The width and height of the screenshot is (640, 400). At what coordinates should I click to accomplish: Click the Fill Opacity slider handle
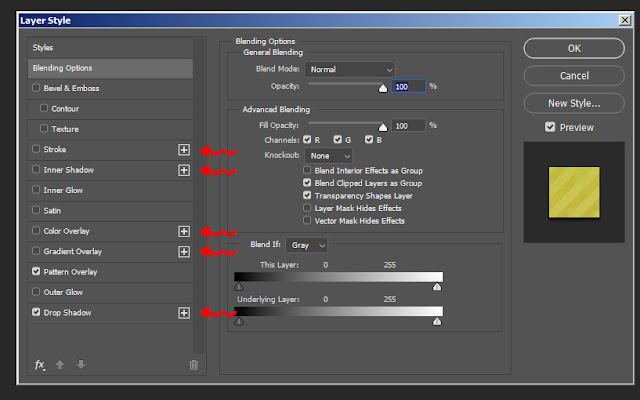click(383, 127)
